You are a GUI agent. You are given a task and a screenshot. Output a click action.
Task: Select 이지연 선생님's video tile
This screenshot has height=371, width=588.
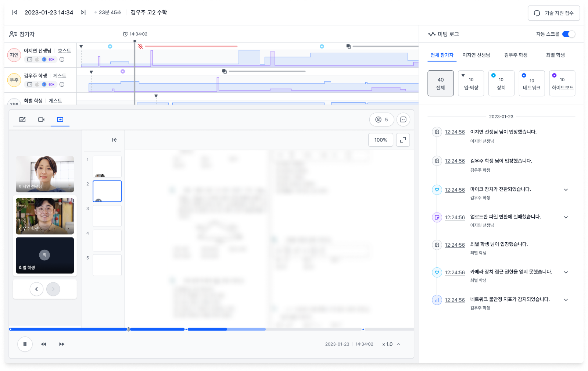[45, 174]
